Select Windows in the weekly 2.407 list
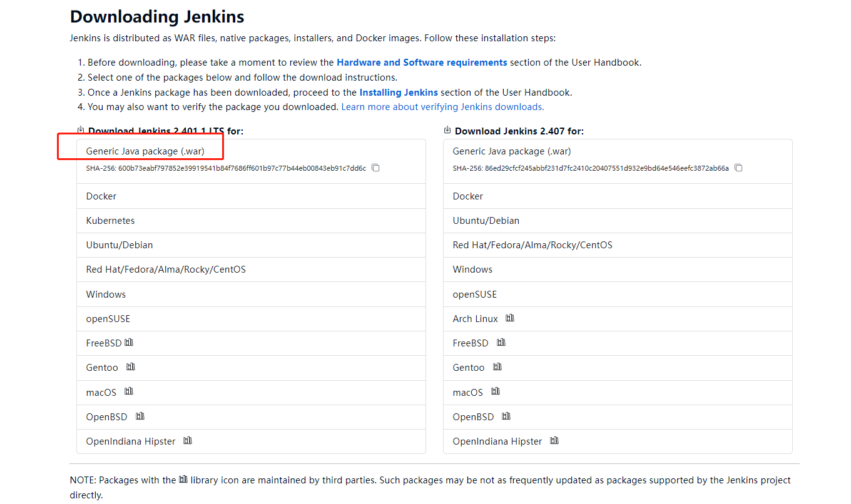Image resolution: width=851 pixels, height=504 pixels. coord(618,270)
